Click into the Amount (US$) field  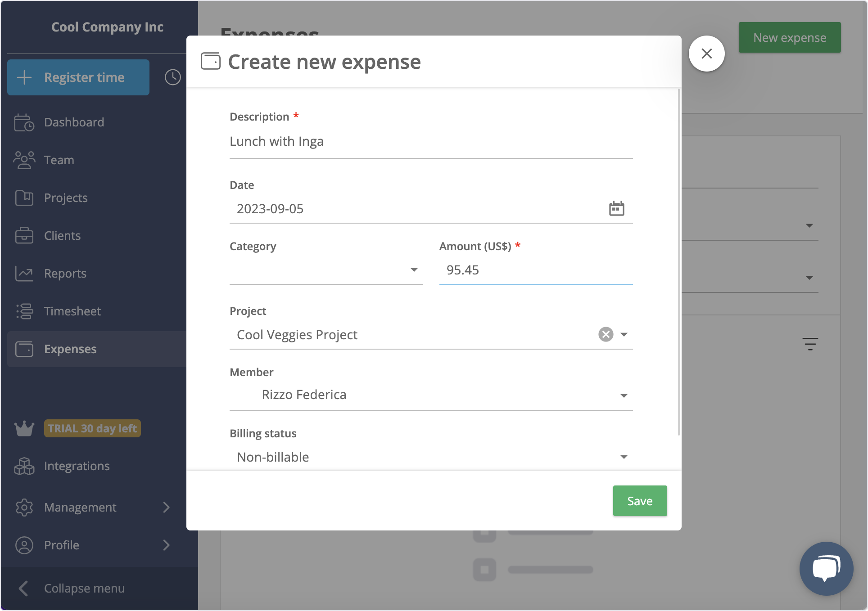tap(536, 270)
